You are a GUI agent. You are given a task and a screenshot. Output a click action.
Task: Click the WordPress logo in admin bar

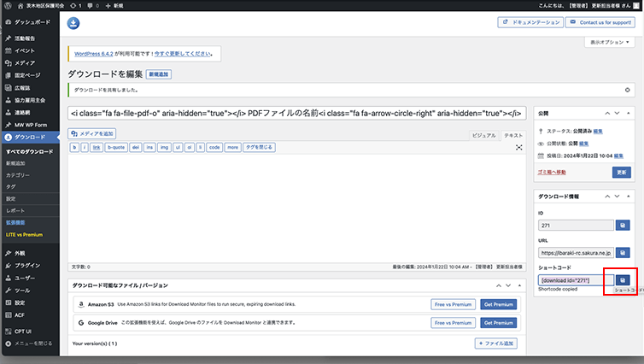(8, 5)
